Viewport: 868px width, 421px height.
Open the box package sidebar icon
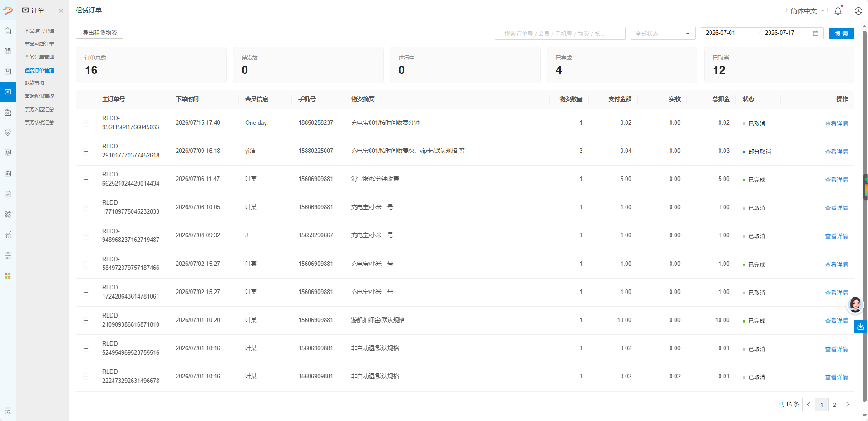(8, 71)
